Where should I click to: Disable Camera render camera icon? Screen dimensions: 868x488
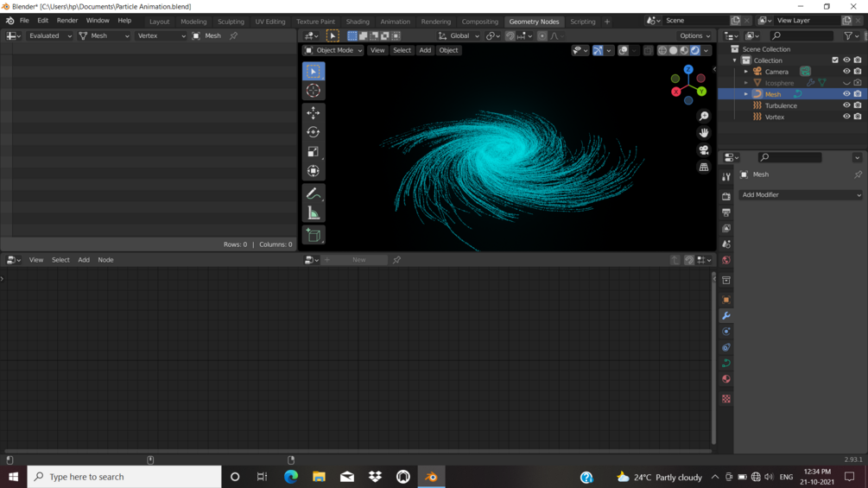tap(858, 72)
